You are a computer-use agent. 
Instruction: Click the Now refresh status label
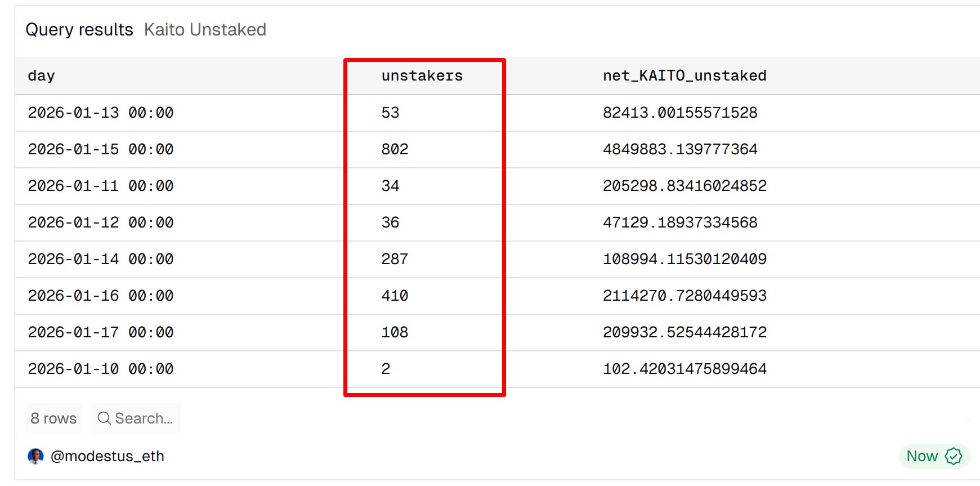pyautogui.click(x=922, y=456)
